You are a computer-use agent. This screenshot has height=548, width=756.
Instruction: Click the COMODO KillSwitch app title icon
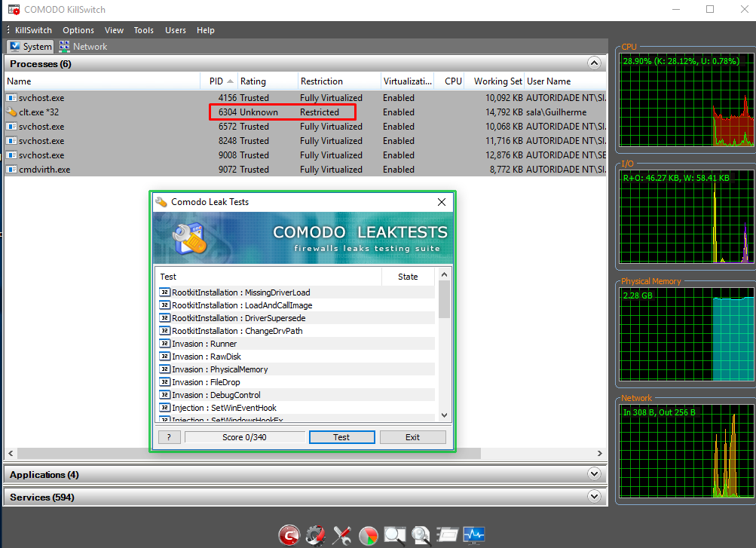[14, 9]
